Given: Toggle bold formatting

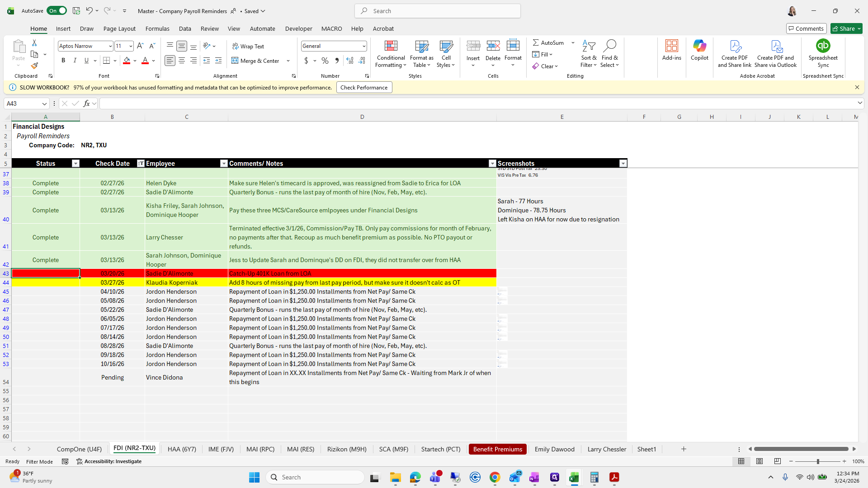Looking at the screenshot, I should [x=63, y=61].
